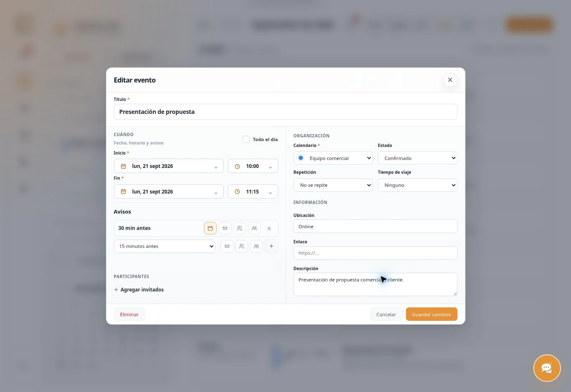Viewport: 571px width, 392px height.
Task: Toggle email icon beside the 15 minutos dropdown
Action: [x=227, y=246]
